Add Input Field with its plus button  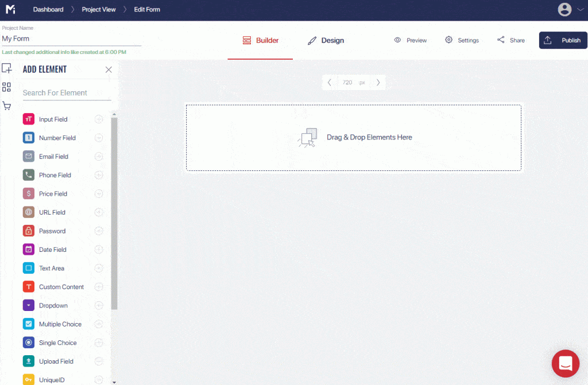99,119
